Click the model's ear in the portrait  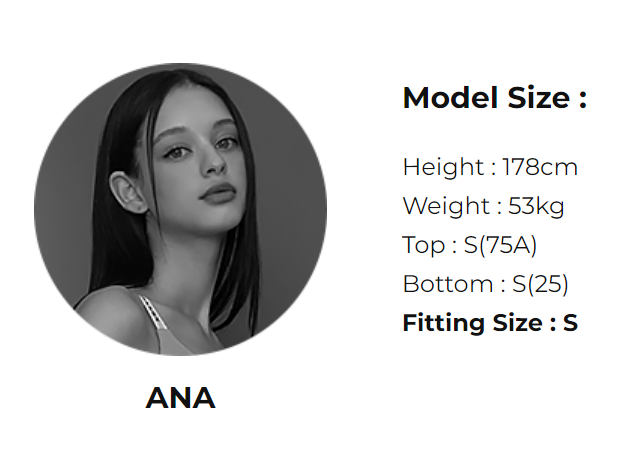click(x=127, y=193)
